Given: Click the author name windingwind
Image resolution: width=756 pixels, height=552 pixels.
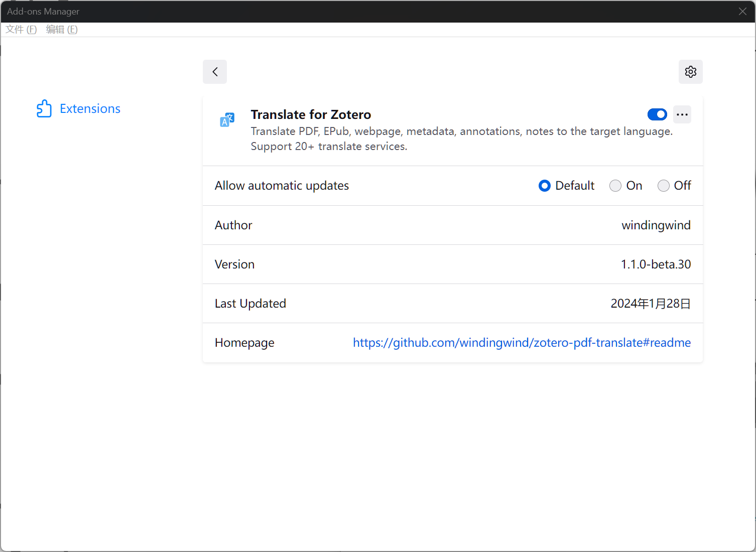Looking at the screenshot, I should (x=656, y=225).
